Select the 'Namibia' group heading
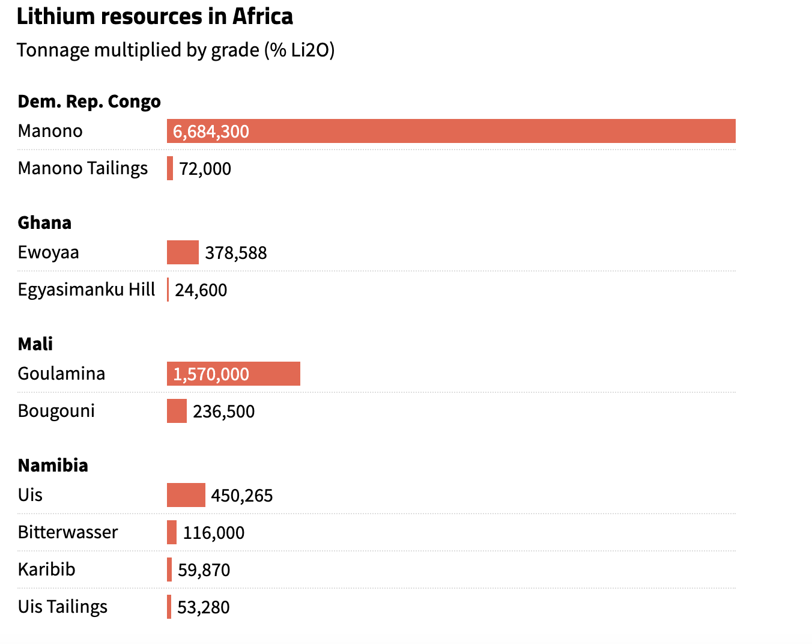 tap(53, 466)
